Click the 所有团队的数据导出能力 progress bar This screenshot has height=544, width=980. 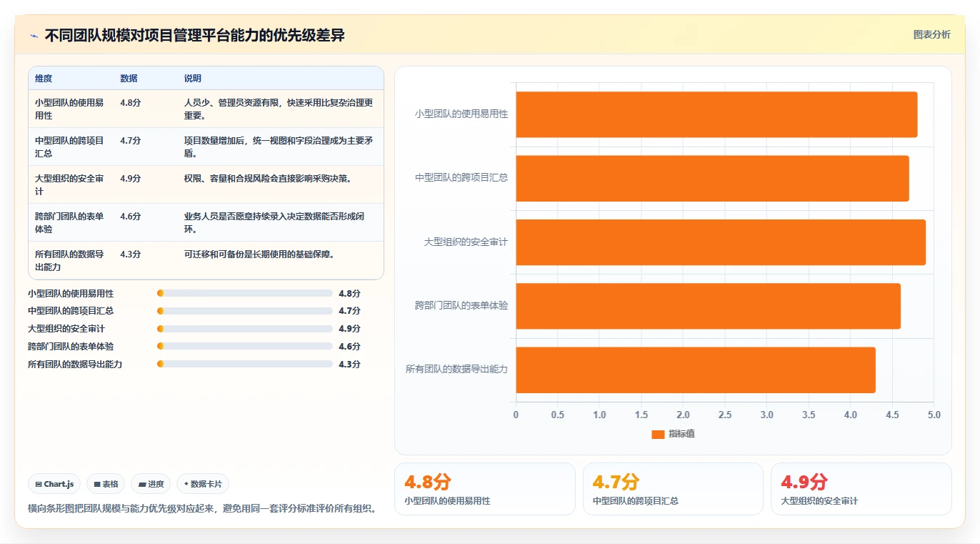[245, 364]
